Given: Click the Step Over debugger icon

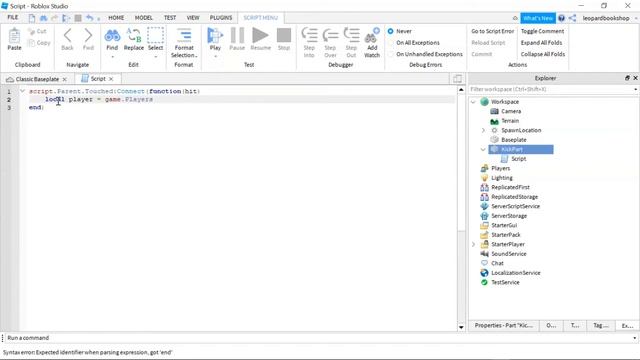Looking at the screenshot, I should pyautogui.click(x=330, y=36).
